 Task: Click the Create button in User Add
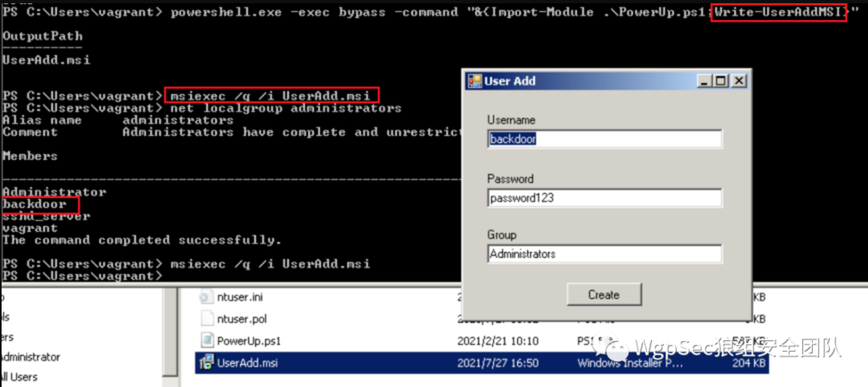[x=604, y=295]
